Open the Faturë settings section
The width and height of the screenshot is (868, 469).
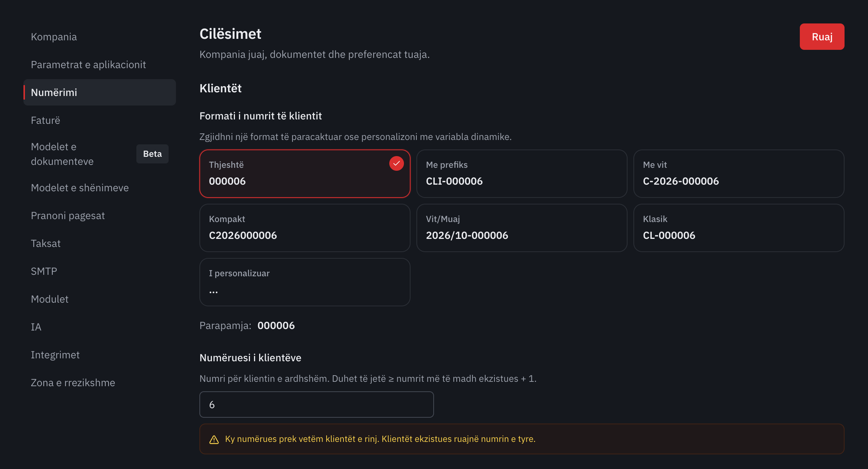click(100, 120)
